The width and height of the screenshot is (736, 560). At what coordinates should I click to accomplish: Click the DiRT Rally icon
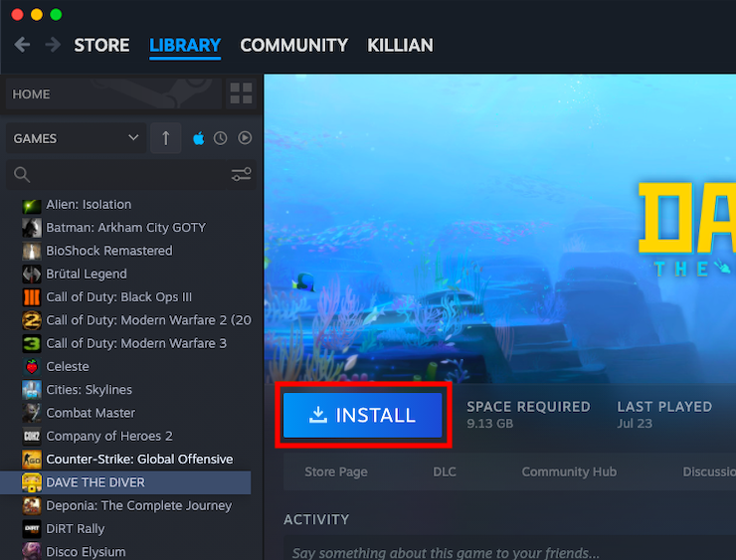click(x=32, y=528)
